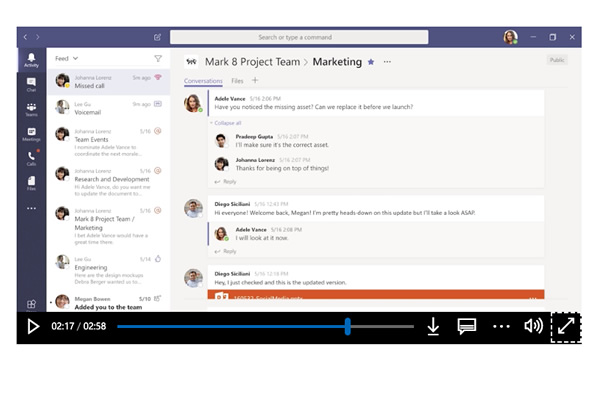Viewport: 590px width, 393px height.
Task: Click the like icon on Engineering item
Action: click(x=158, y=259)
